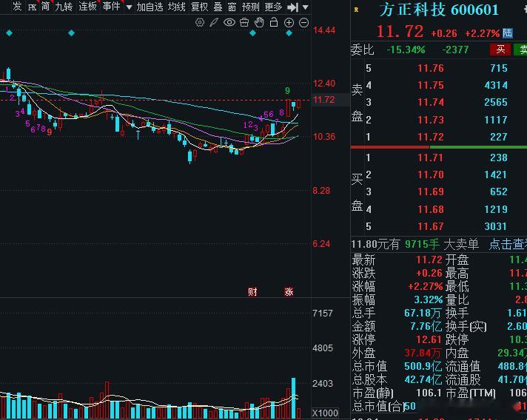Open the 复权 adjustment option
527x420 pixels.
[x=199, y=7]
